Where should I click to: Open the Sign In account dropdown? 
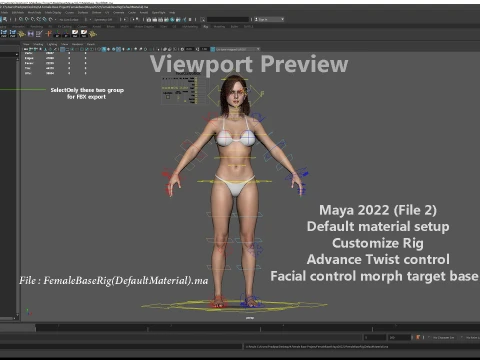click(269, 19)
